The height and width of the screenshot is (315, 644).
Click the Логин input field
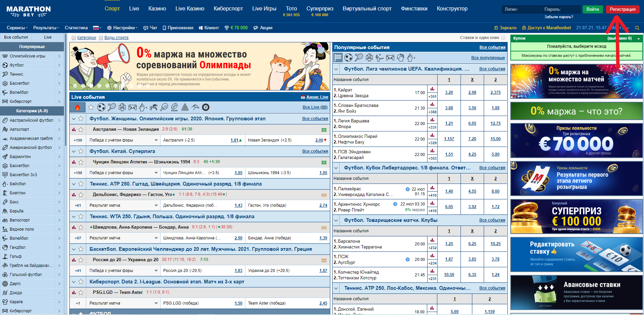coord(521,9)
